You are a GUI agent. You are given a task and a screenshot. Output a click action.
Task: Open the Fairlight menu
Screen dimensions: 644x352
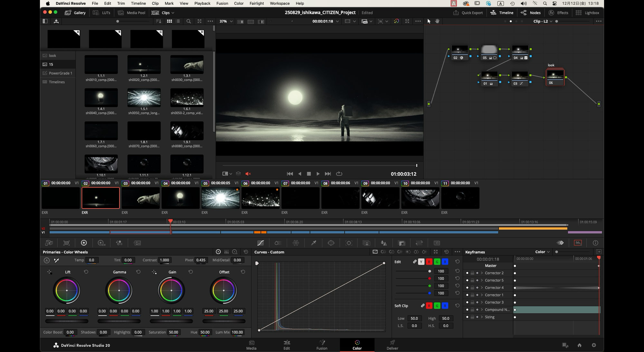(x=256, y=3)
